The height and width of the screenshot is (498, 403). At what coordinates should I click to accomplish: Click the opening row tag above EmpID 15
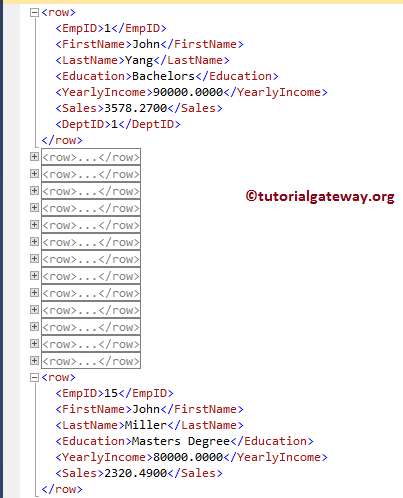pos(59,378)
